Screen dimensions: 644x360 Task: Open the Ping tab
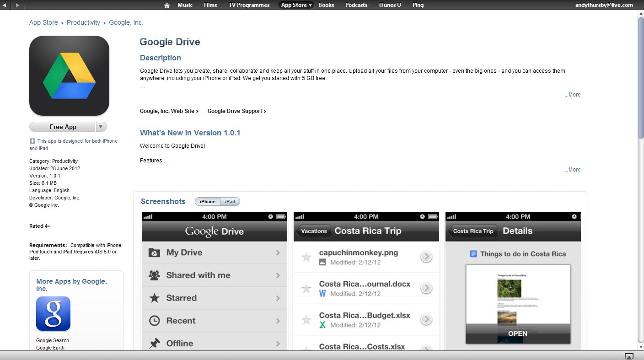point(418,5)
